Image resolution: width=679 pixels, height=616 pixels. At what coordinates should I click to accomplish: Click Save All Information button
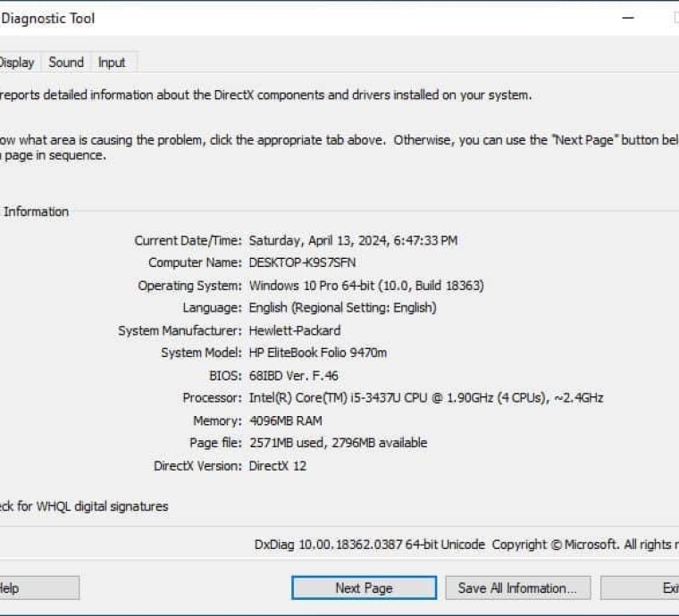point(517,588)
